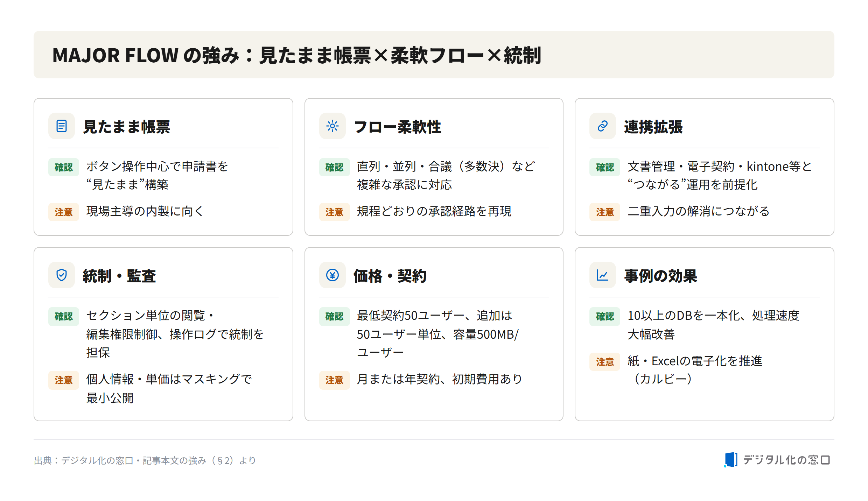Image resolution: width=868 pixels, height=501 pixels.
Task: Click the footer source line starting 出典：デジタル化の窓口
Action: [145, 460]
